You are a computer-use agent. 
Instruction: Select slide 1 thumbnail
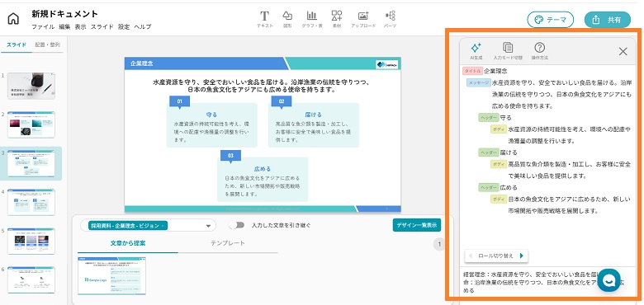tap(31, 86)
